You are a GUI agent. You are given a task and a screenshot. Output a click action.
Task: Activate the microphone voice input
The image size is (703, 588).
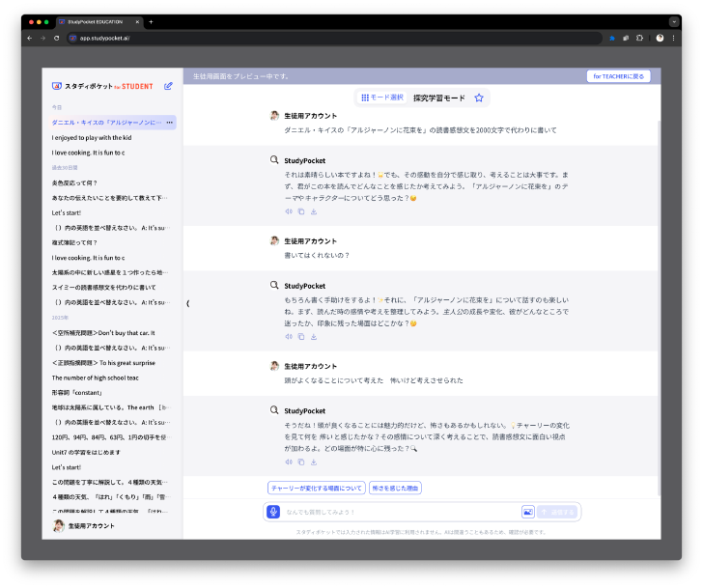point(273,512)
